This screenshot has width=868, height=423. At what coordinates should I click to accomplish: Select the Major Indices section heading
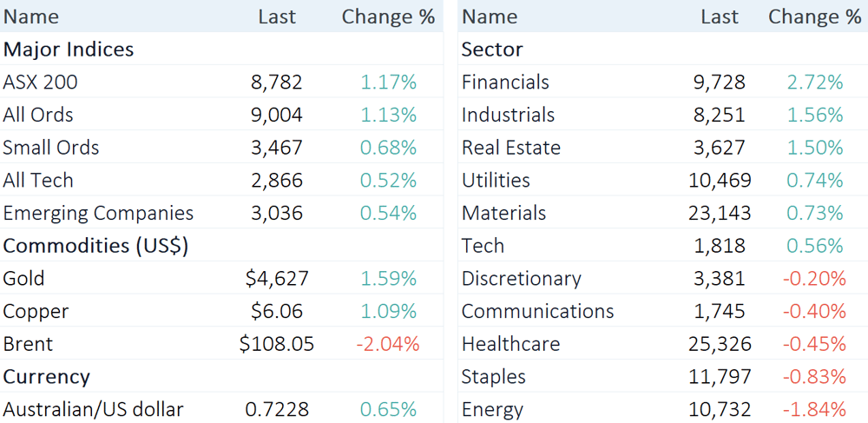point(69,50)
